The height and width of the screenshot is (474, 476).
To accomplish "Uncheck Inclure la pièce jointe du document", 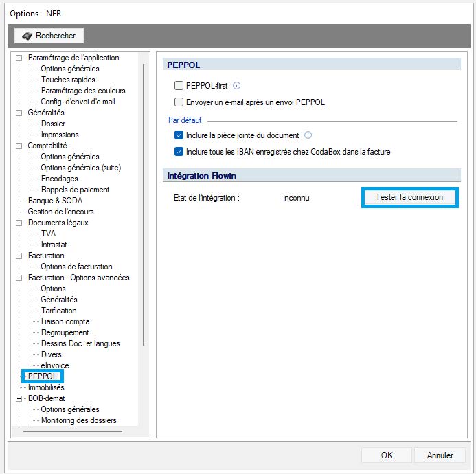I will point(179,135).
